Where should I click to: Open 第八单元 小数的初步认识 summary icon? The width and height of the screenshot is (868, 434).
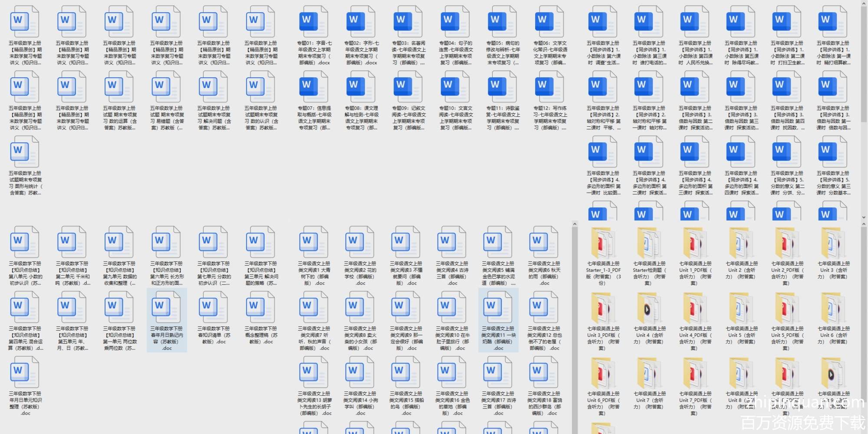pos(25,242)
